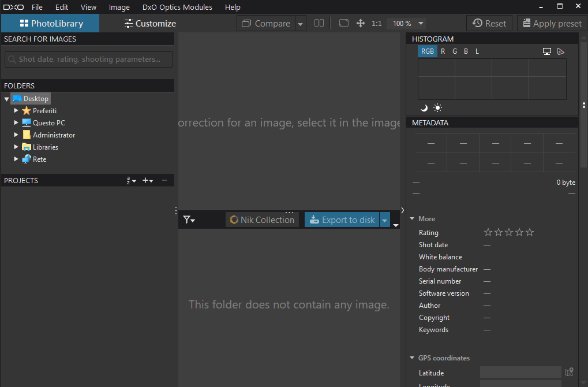Show the G green channel histogram

coord(455,51)
